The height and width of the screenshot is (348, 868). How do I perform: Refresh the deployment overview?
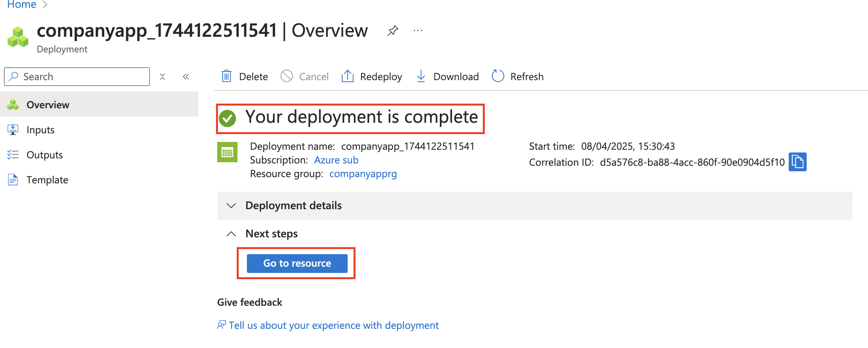(x=518, y=76)
